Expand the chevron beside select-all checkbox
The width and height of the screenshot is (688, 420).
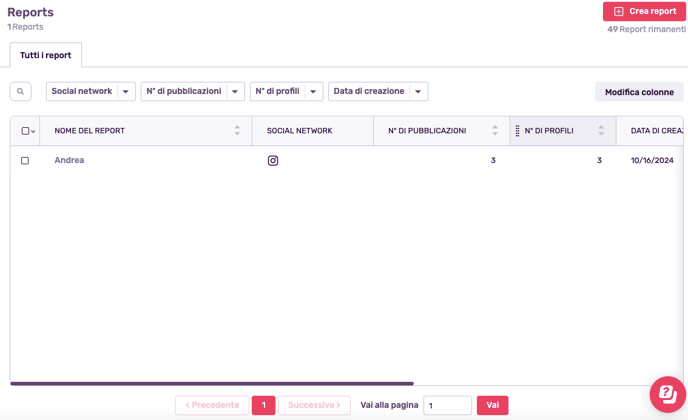click(34, 132)
